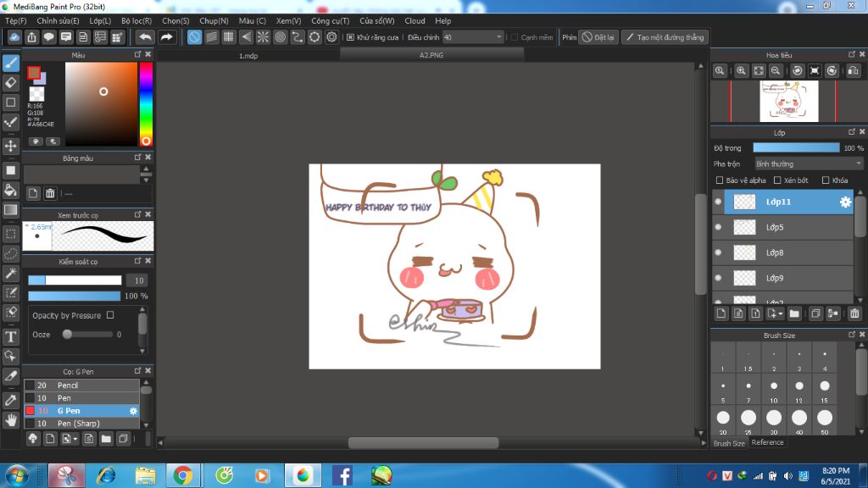Enable parallel lines snap
Screen dimensions: 868x488
coord(211,37)
